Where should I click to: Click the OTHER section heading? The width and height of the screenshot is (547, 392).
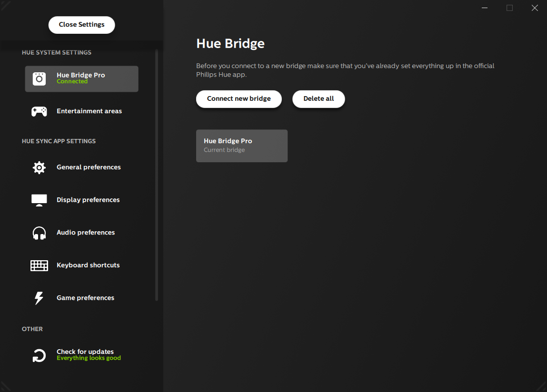pos(32,329)
